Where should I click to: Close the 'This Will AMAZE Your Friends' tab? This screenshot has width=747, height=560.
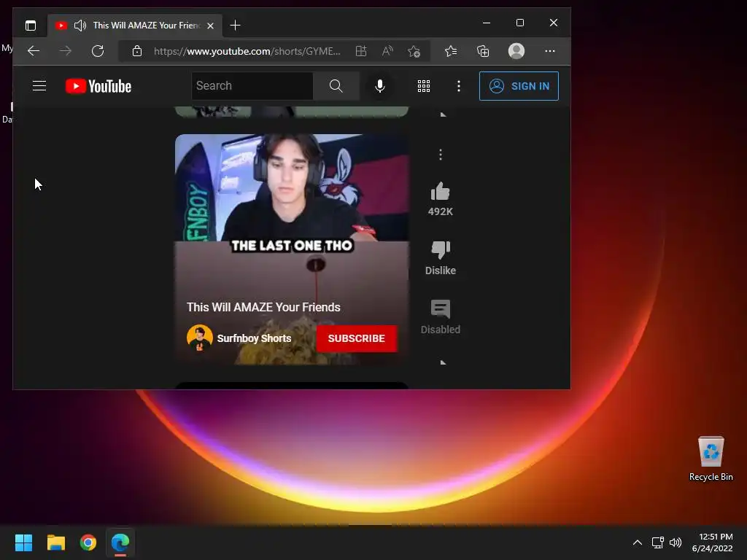[211, 26]
